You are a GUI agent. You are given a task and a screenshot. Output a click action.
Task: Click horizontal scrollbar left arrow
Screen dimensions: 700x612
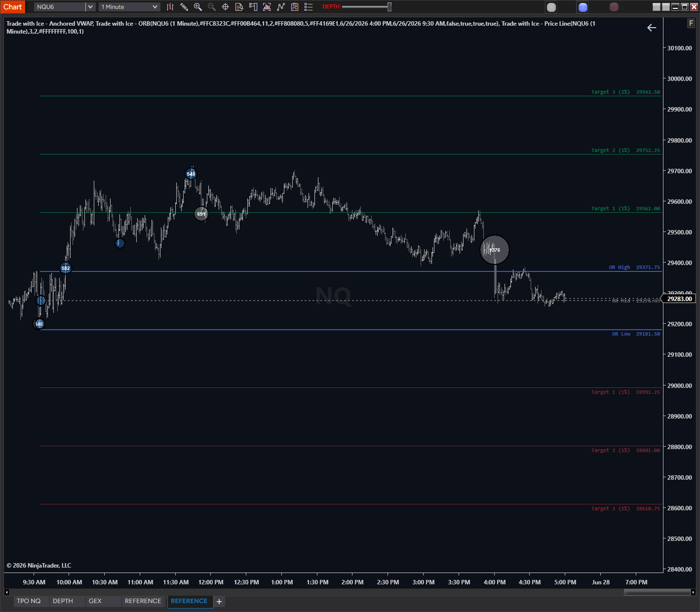[x=6, y=592]
